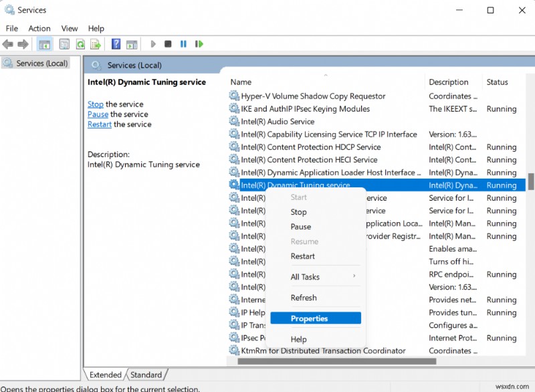Toggle the Show/Hide Console Tree icon
Image resolution: width=535 pixels, height=392 pixels.
point(44,44)
